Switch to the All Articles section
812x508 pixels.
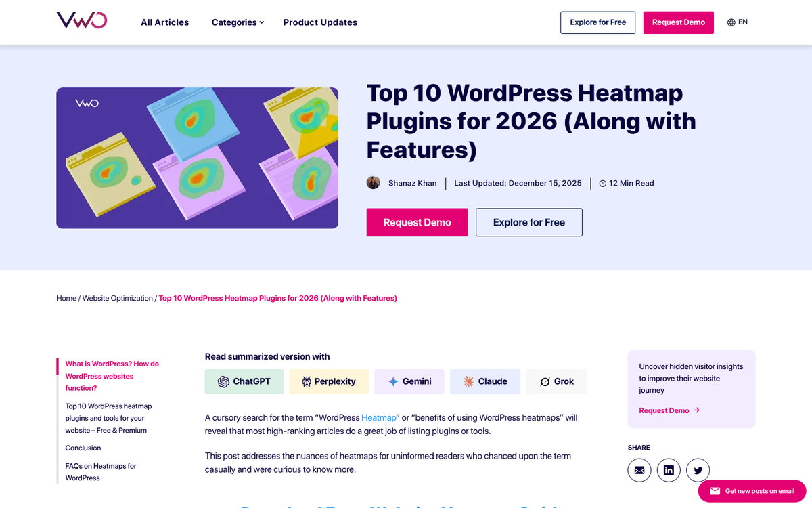[x=164, y=22]
